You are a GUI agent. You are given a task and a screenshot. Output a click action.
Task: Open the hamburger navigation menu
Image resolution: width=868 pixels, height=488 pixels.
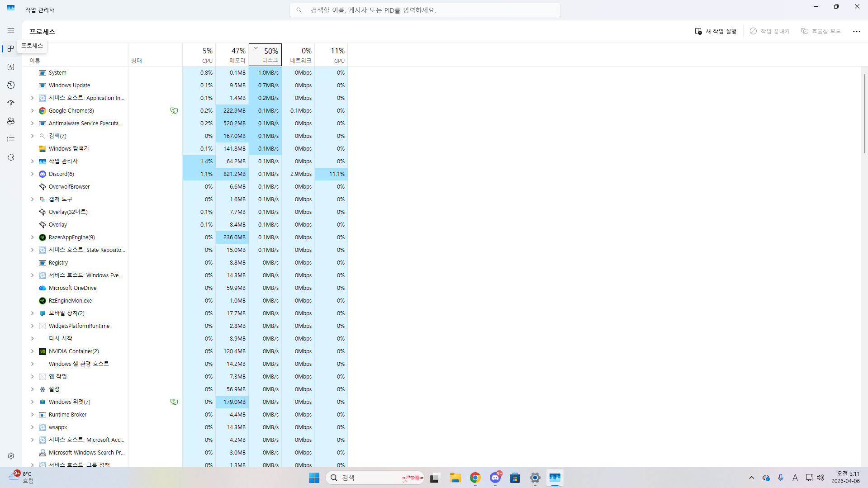[11, 31]
